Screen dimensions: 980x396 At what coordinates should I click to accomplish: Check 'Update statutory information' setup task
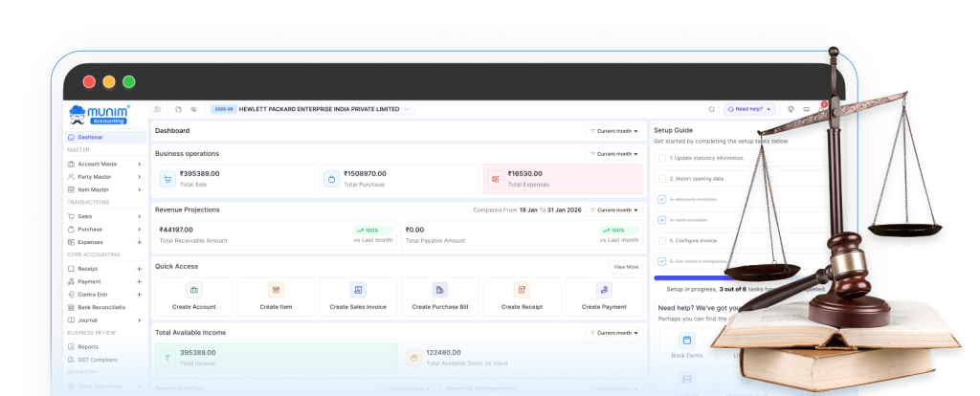coord(662,157)
